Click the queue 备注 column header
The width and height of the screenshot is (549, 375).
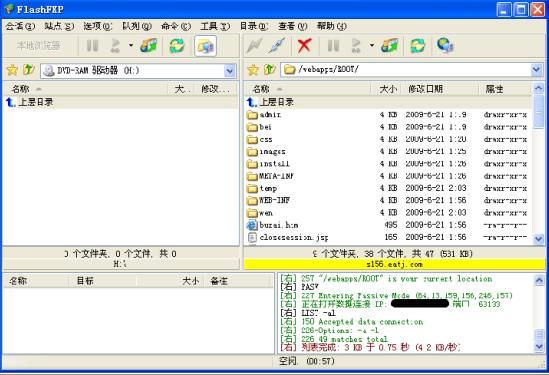[237, 280]
